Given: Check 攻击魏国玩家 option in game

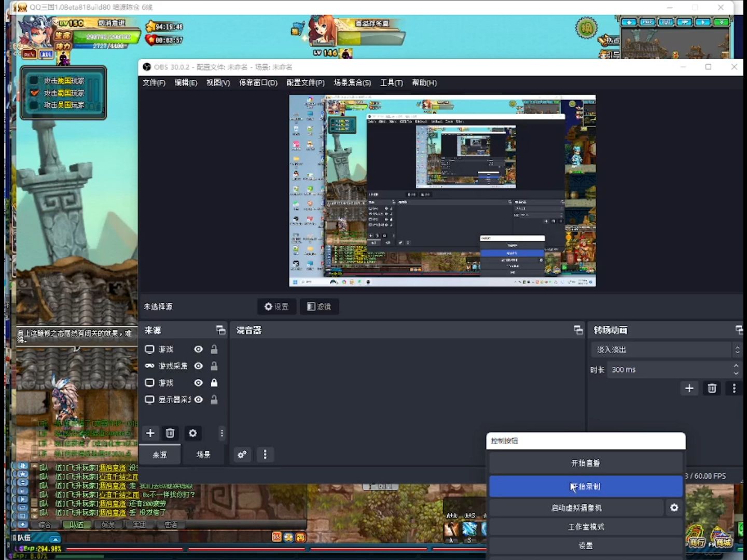Looking at the screenshot, I should (34, 81).
